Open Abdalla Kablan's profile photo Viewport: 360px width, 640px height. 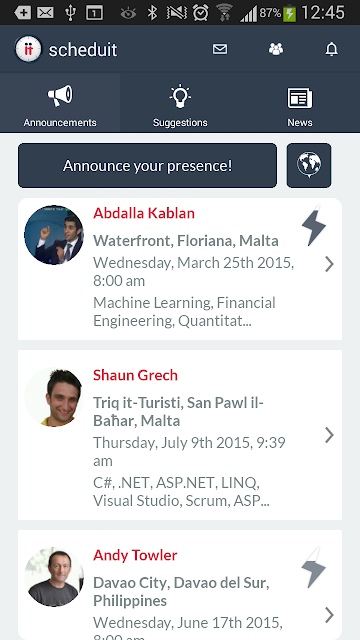tap(54, 235)
